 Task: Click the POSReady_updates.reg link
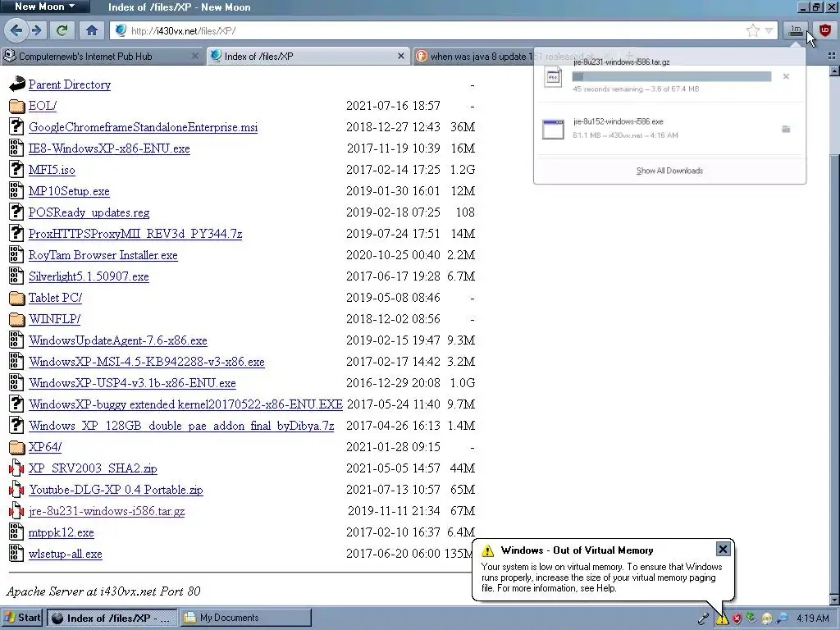point(89,212)
